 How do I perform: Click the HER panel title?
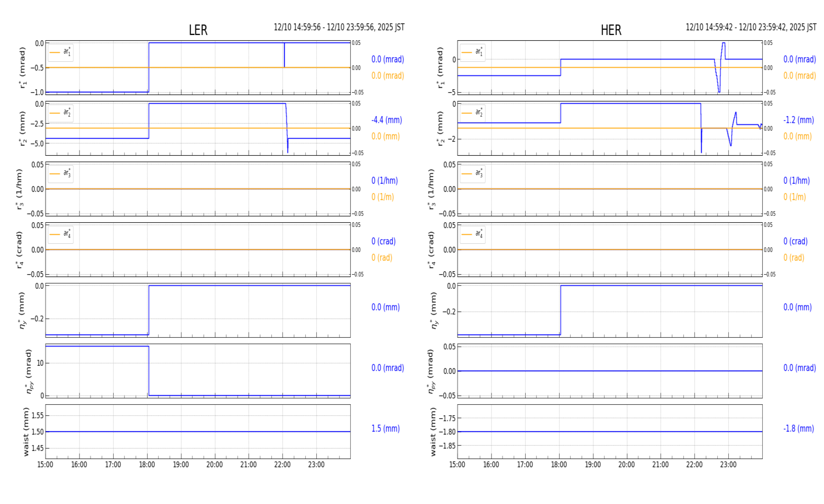point(611,30)
